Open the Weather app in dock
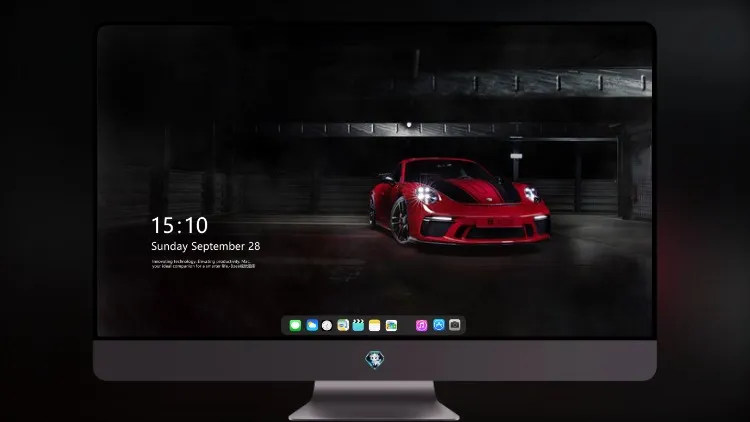 pyautogui.click(x=312, y=325)
